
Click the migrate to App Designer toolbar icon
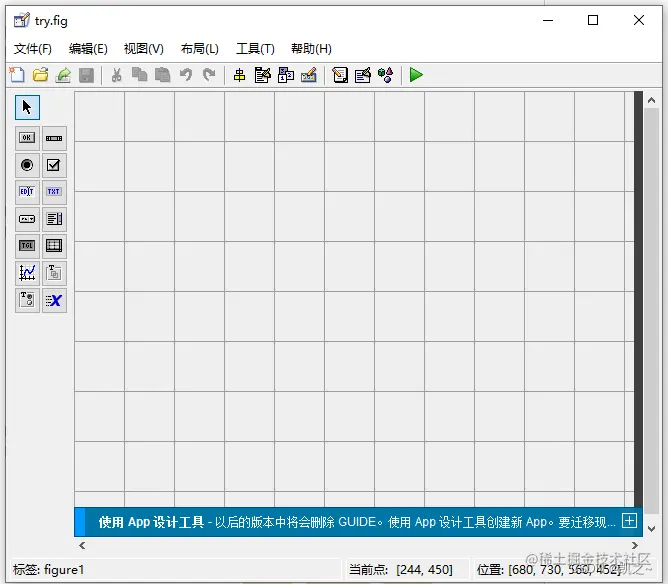tap(63, 75)
